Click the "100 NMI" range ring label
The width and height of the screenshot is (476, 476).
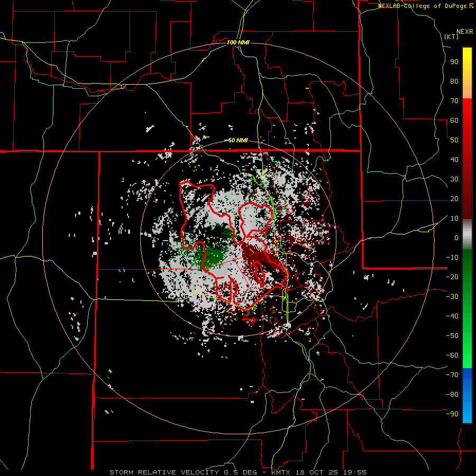click(x=238, y=42)
